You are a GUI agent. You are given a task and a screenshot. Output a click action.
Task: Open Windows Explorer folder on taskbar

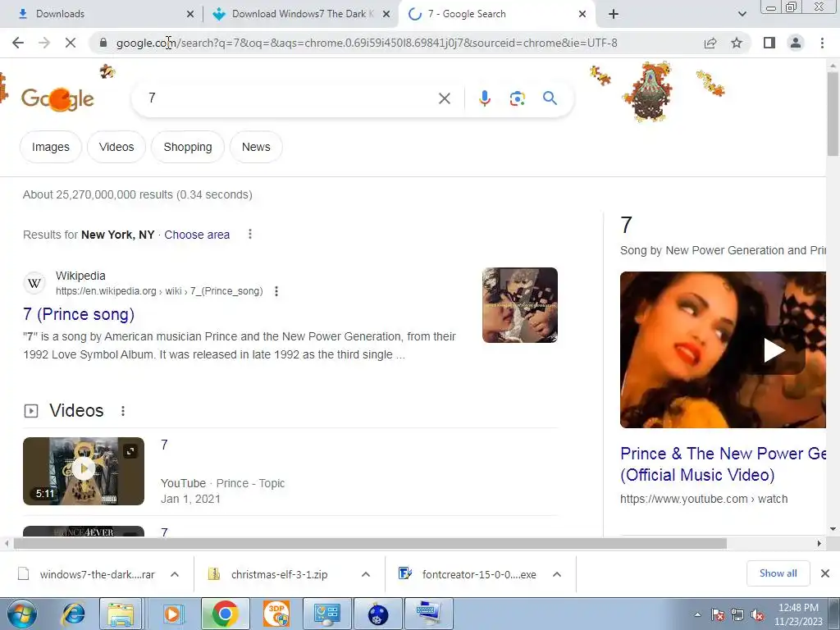(x=121, y=614)
